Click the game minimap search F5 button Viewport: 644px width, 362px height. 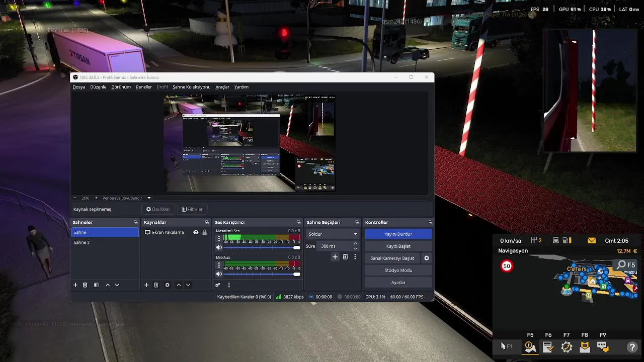point(626,265)
